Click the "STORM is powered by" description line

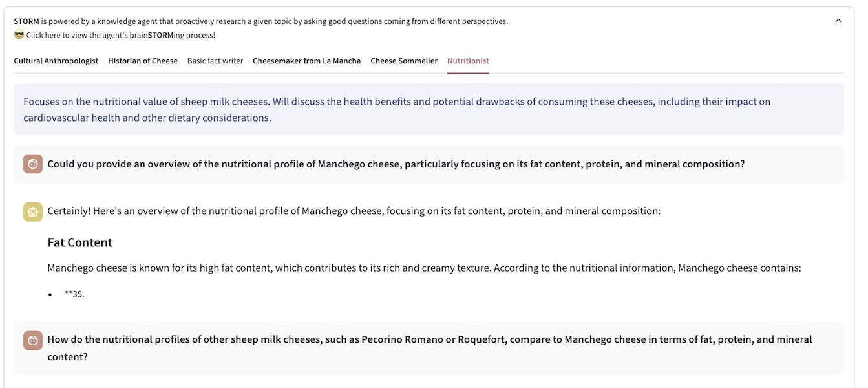tap(261, 21)
